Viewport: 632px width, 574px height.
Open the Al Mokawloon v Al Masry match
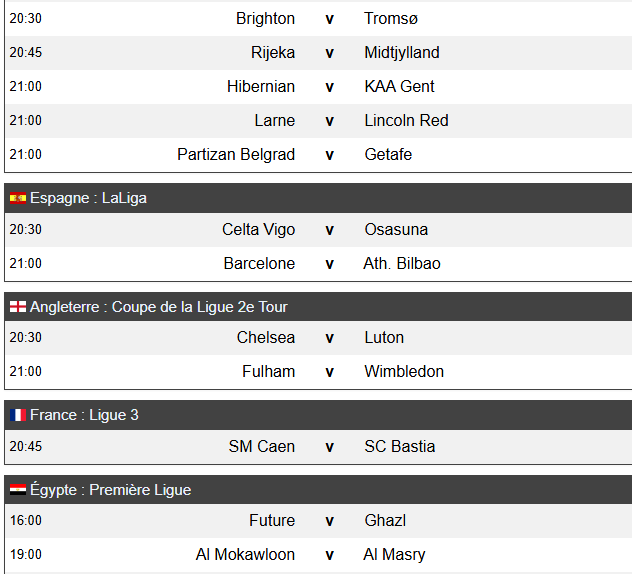point(318,555)
